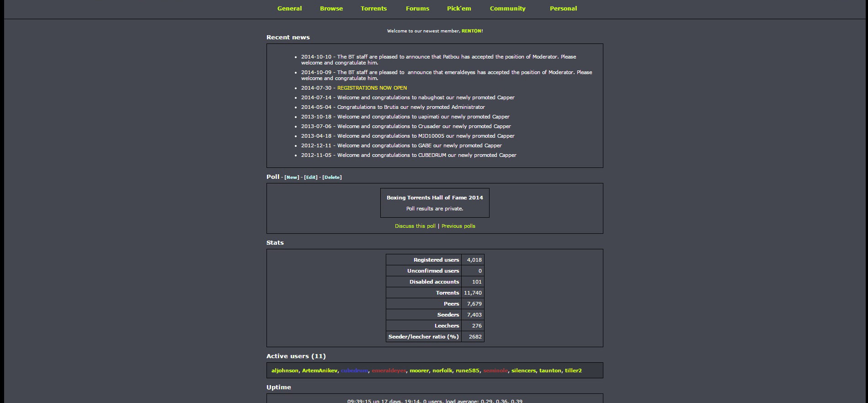Click the Registered users row label
868x403 pixels.
(x=436, y=260)
